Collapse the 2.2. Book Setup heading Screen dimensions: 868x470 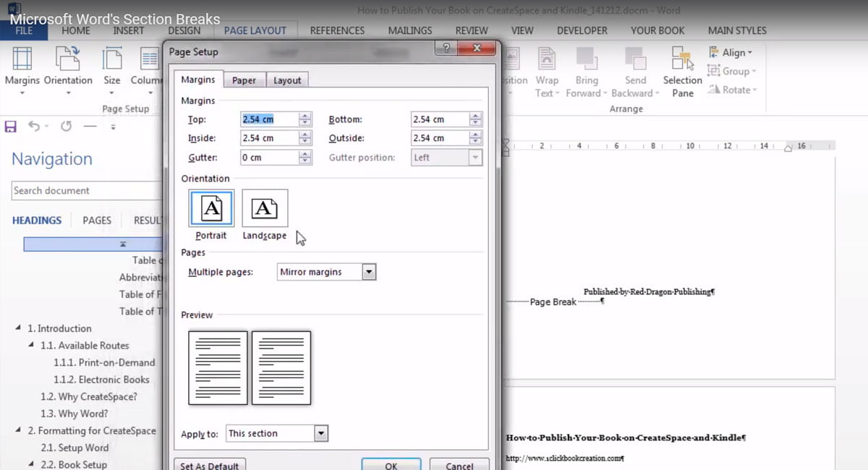31,465
